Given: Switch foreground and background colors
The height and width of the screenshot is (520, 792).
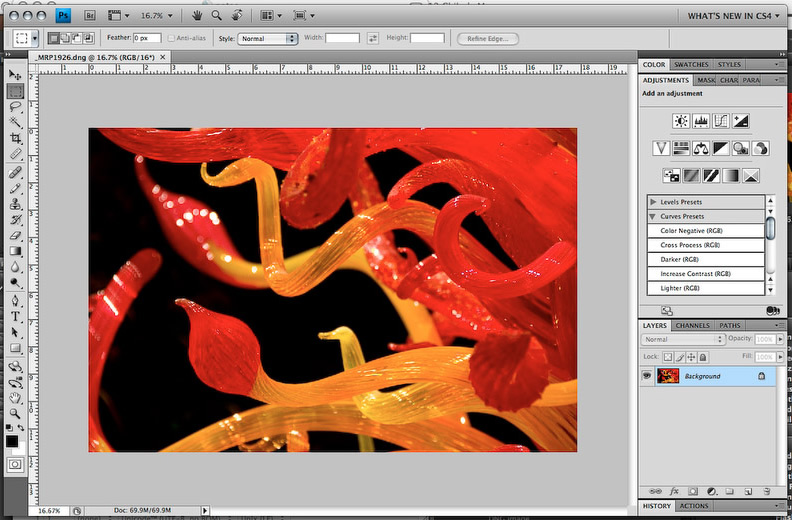Looking at the screenshot, I should click(21, 428).
